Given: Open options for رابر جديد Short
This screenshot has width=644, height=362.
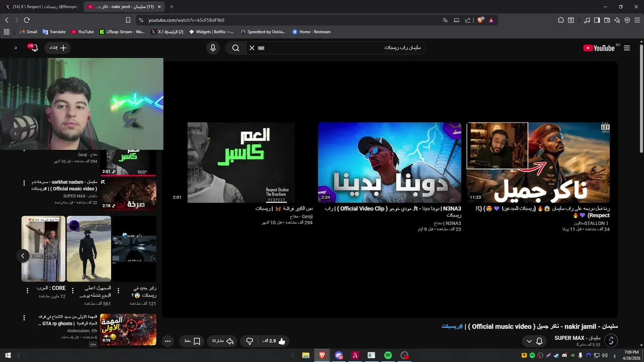Looking at the screenshot, I should 118,290.
